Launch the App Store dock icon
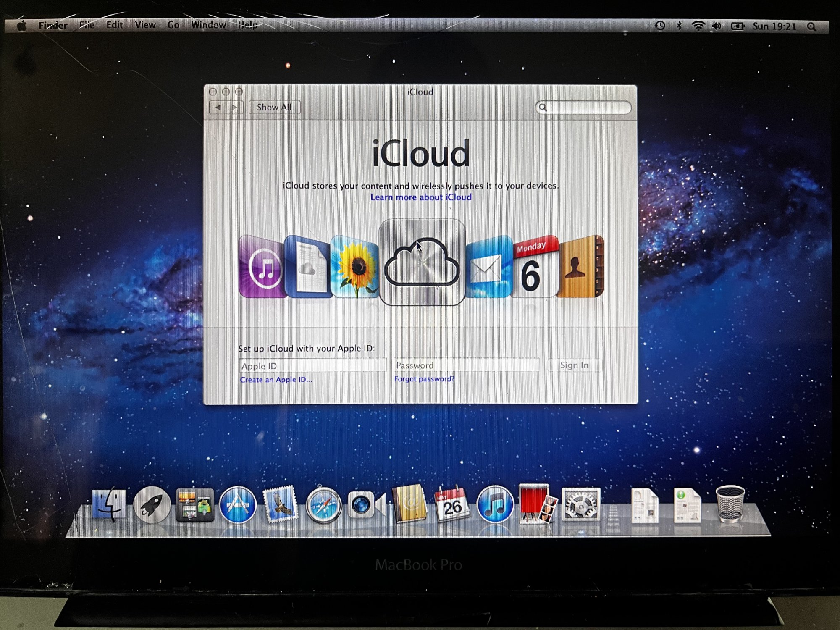 [238, 505]
